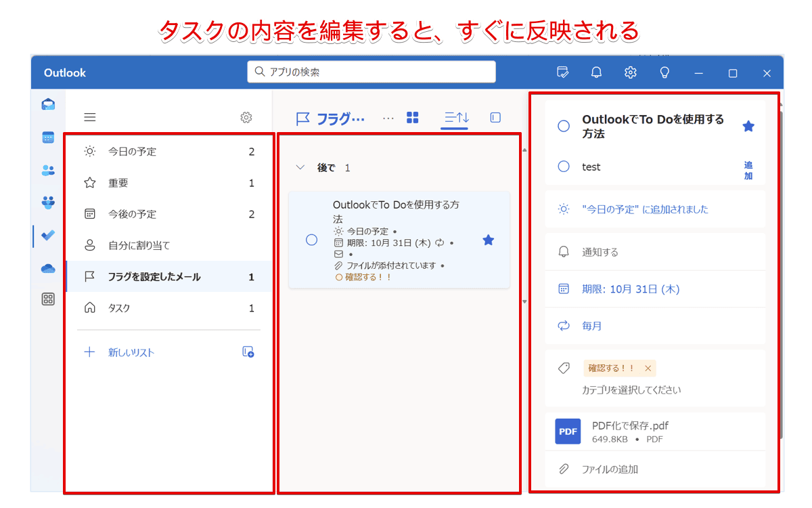Open the People app icon
812x508 pixels.
coord(47,171)
